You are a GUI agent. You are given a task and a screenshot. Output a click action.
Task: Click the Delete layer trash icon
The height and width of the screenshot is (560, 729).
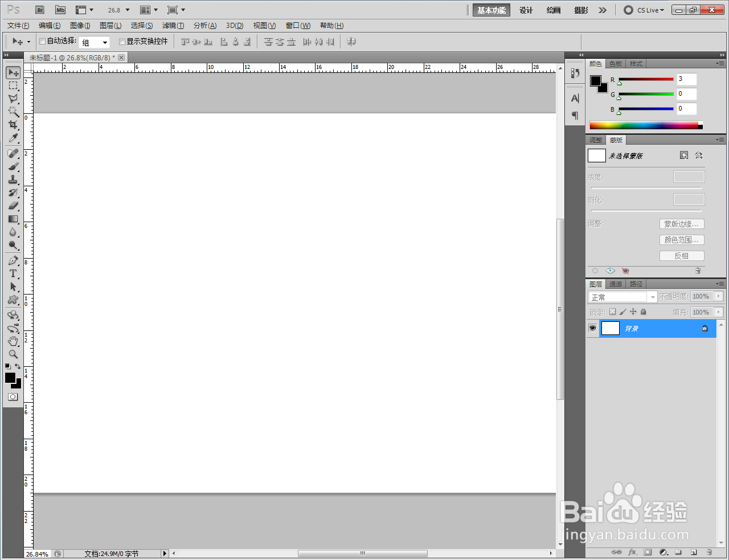point(709,552)
